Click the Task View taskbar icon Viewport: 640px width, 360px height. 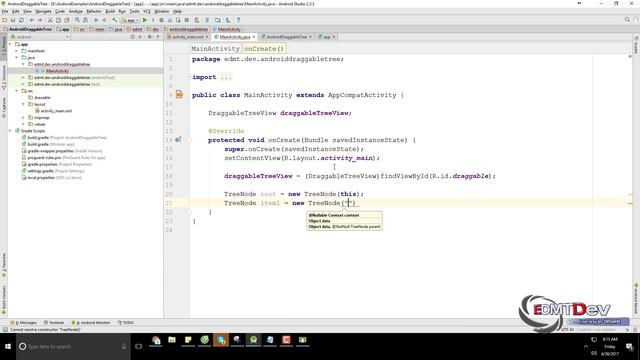139,346
